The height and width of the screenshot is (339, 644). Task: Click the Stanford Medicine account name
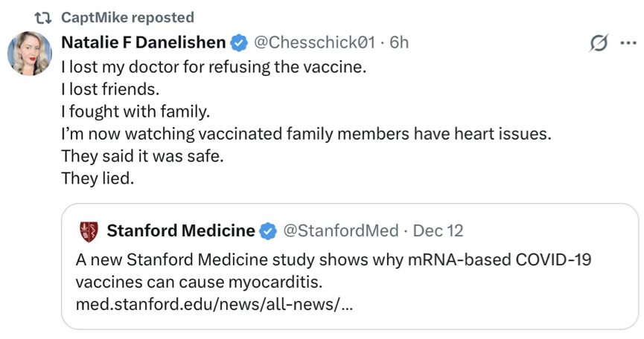coord(181,231)
